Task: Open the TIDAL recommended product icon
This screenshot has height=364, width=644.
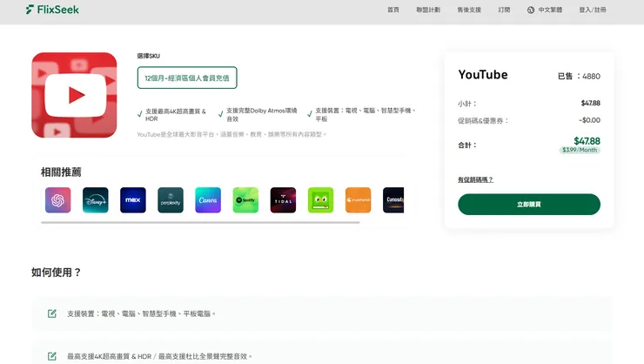Action: (283, 200)
